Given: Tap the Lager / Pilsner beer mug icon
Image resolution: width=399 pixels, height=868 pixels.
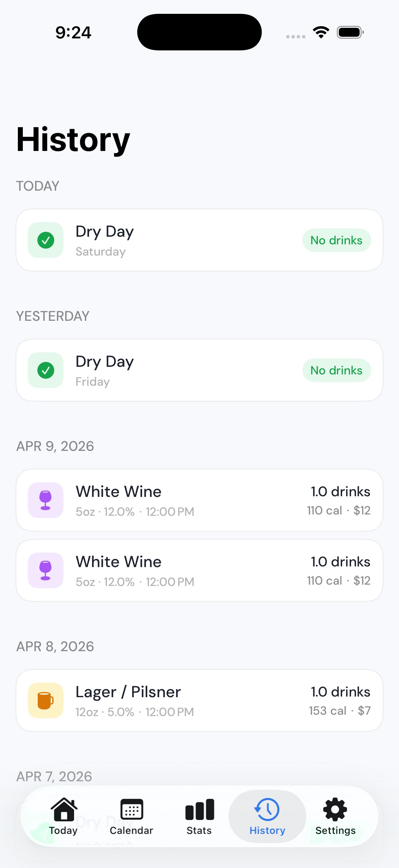Looking at the screenshot, I should pos(45,700).
